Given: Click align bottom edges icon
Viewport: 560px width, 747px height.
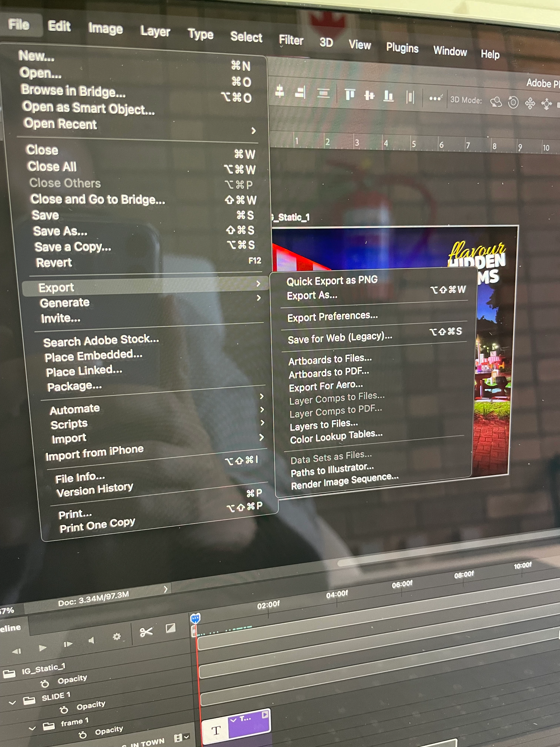Looking at the screenshot, I should point(389,96).
